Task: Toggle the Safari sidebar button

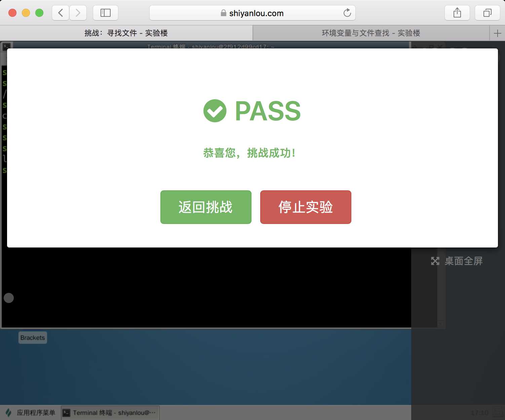Action: 106,13
